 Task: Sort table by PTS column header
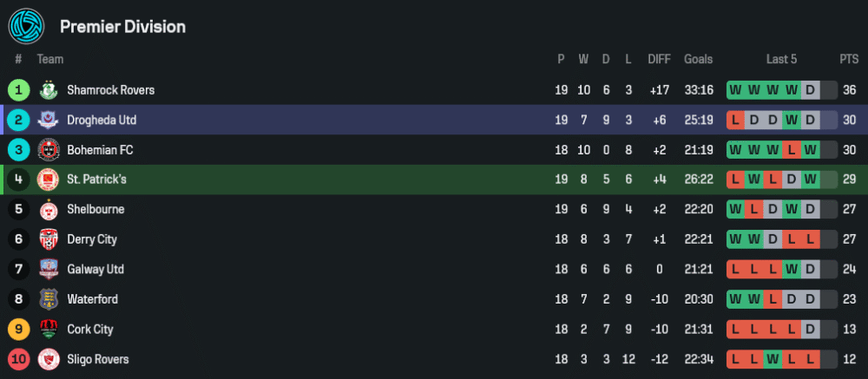coord(848,59)
